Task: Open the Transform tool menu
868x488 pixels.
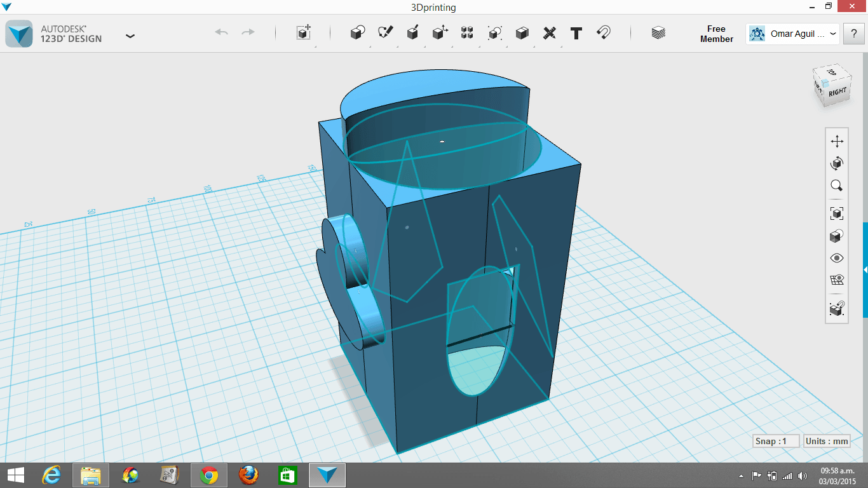Action: [x=304, y=33]
